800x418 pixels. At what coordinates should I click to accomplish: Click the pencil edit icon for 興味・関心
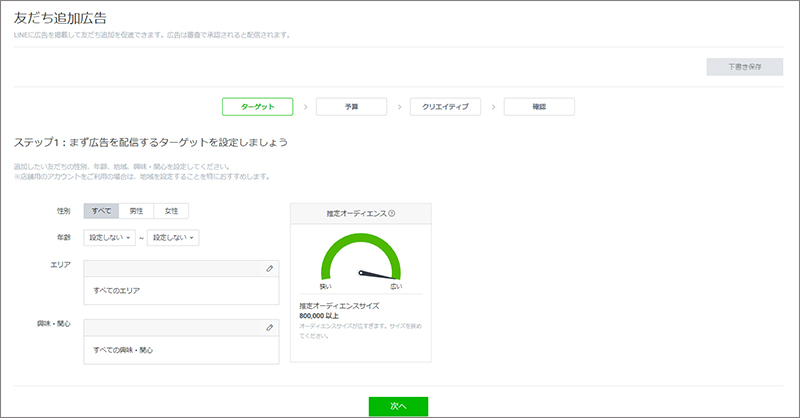click(269, 327)
